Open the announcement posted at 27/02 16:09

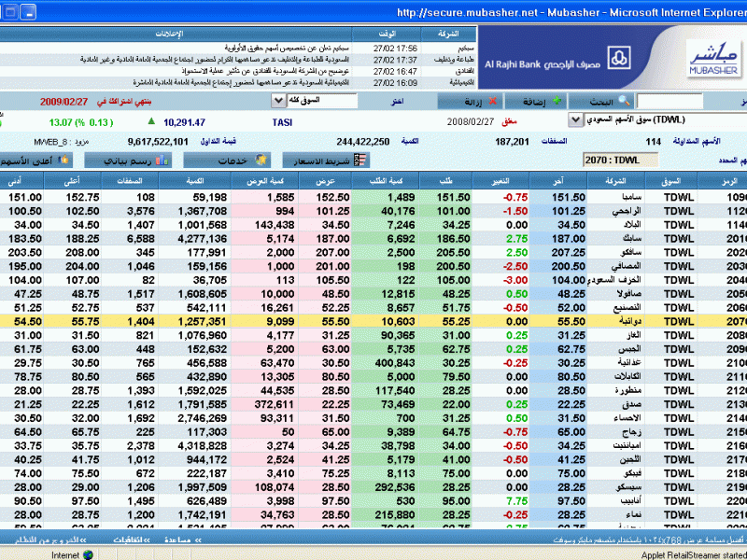pos(238,83)
